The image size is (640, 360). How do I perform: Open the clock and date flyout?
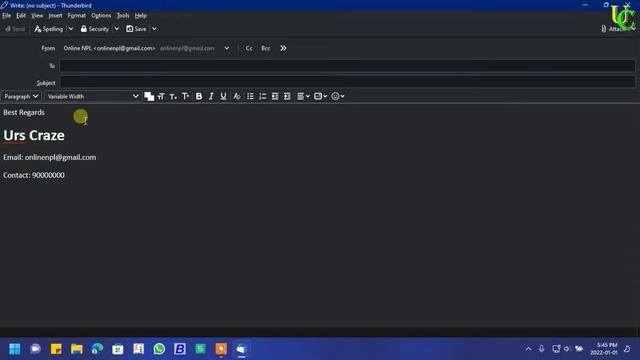click(x=603, y=349)
